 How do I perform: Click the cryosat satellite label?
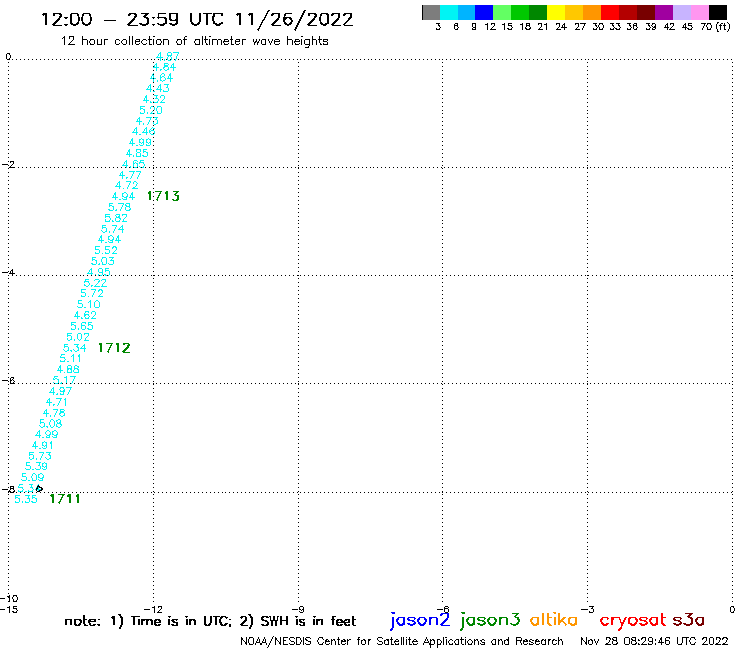coord(633,620)
